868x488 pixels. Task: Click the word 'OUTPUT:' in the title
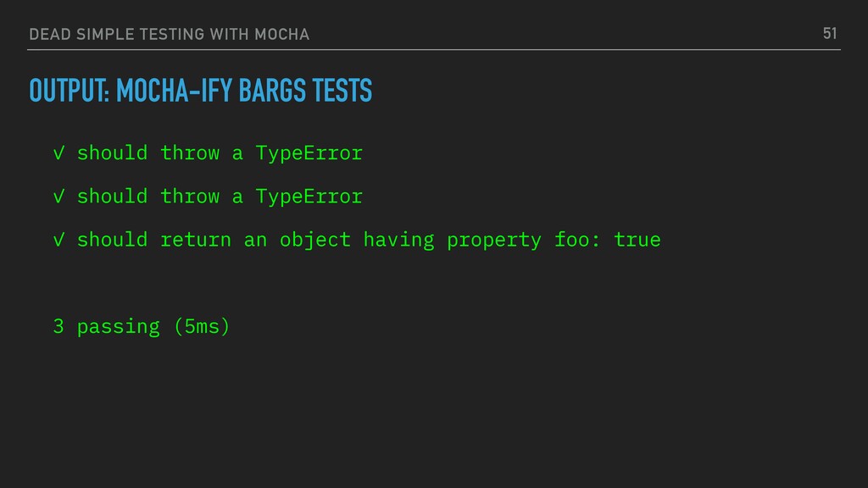[70, 91]
